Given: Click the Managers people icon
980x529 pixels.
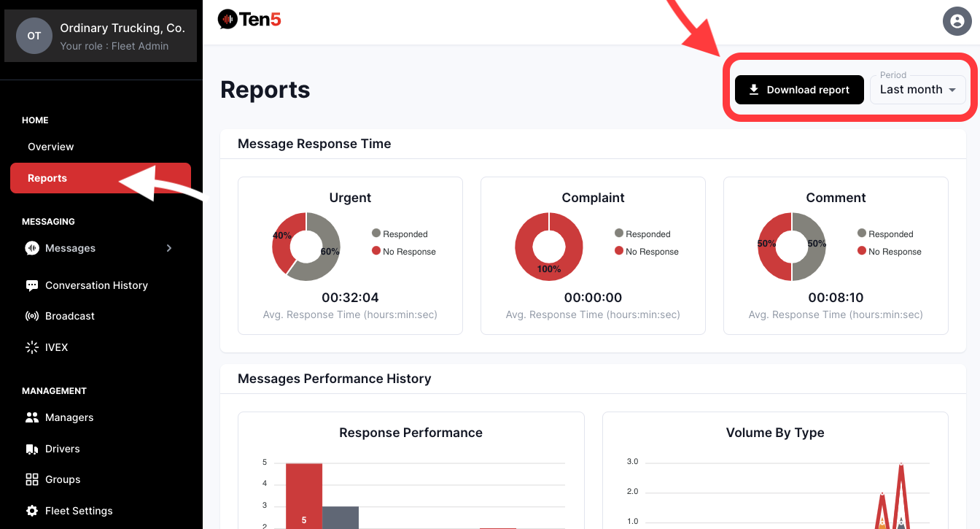Looking at the screenshot, I should pos(32,417).
